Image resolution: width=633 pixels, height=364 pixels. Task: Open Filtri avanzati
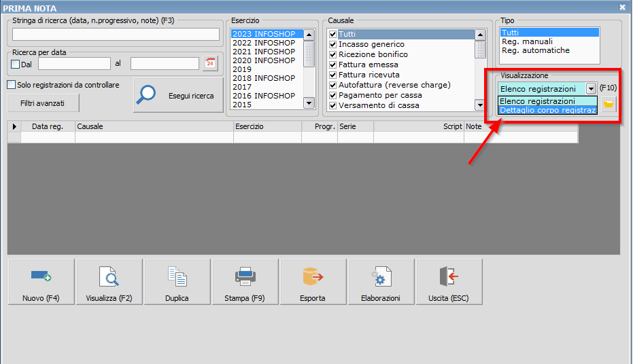[x=43, y=103]
